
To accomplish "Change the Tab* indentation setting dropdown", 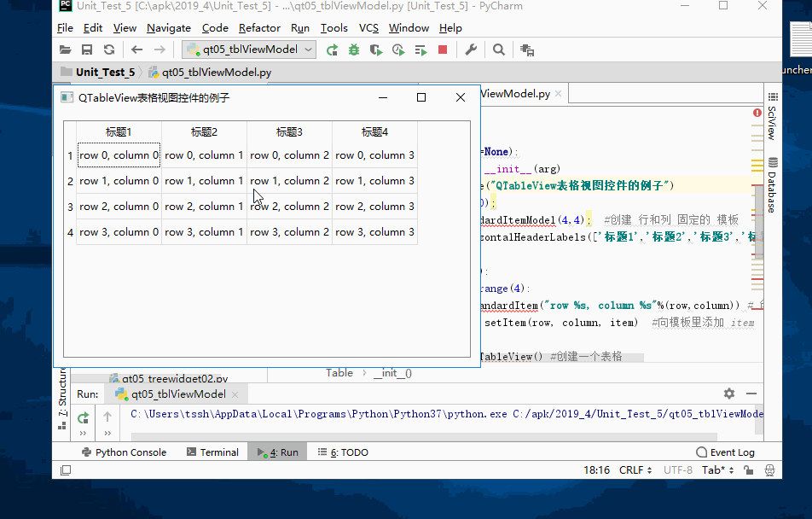I will 718,469.
